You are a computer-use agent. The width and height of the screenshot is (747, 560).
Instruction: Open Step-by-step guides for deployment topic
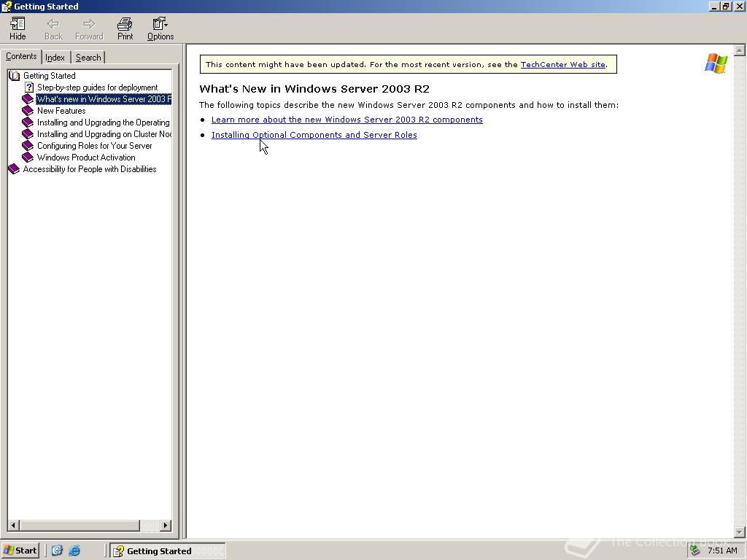click(97, 87)
